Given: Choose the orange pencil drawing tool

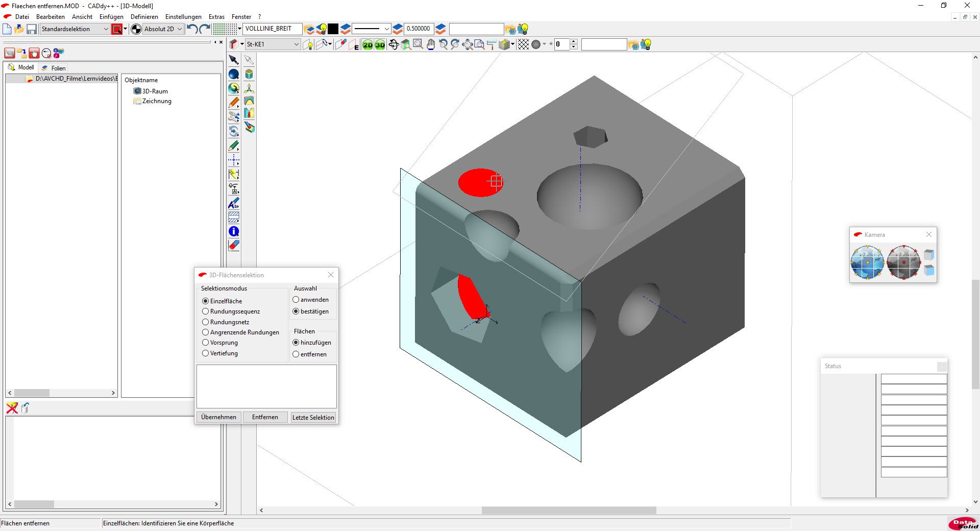Looking at the screenshot, I should 234,103.
